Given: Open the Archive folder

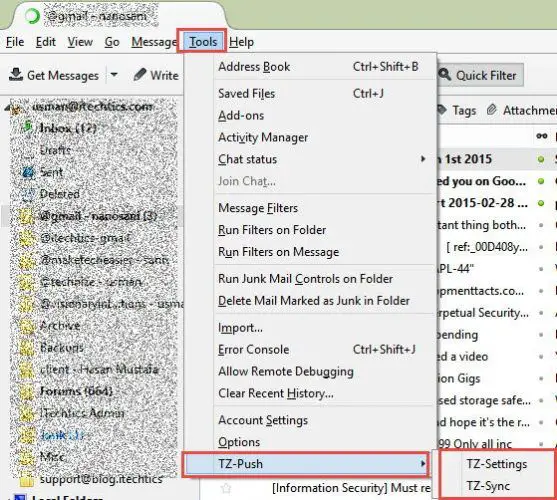Looking at the screenshot, I should coord(60,326).
